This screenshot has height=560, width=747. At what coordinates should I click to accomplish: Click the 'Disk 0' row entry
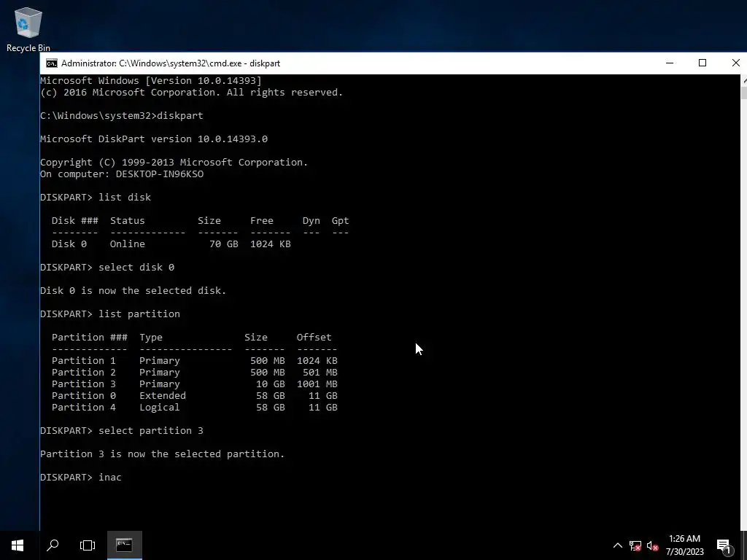(69, 244)
